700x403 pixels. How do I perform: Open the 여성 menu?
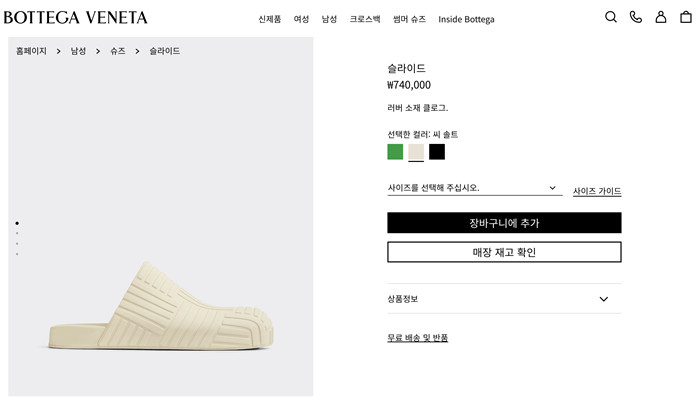[x=301, y=19]
